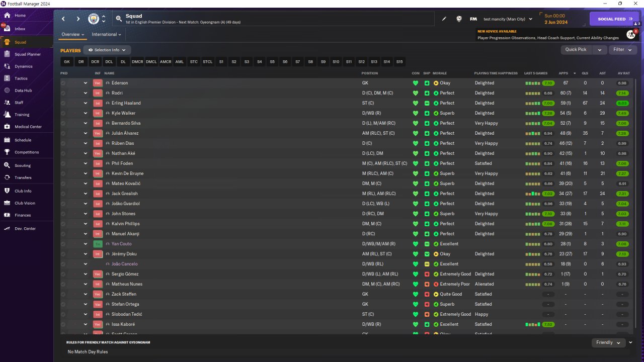This screenshot has height=362, width=644.
Task: Select the STC position button
Action: tap(194, 62)
